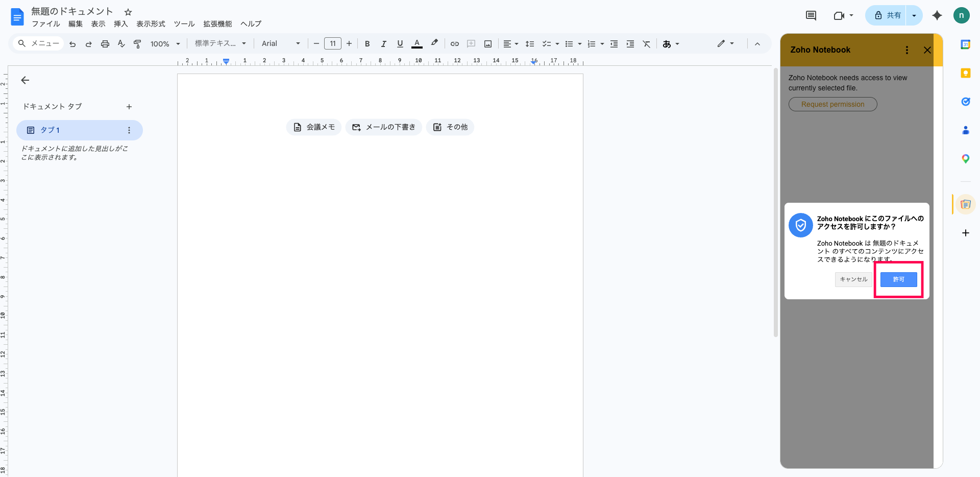Open the text color picker
Viewport: 980px width, 477px height.
417,44
